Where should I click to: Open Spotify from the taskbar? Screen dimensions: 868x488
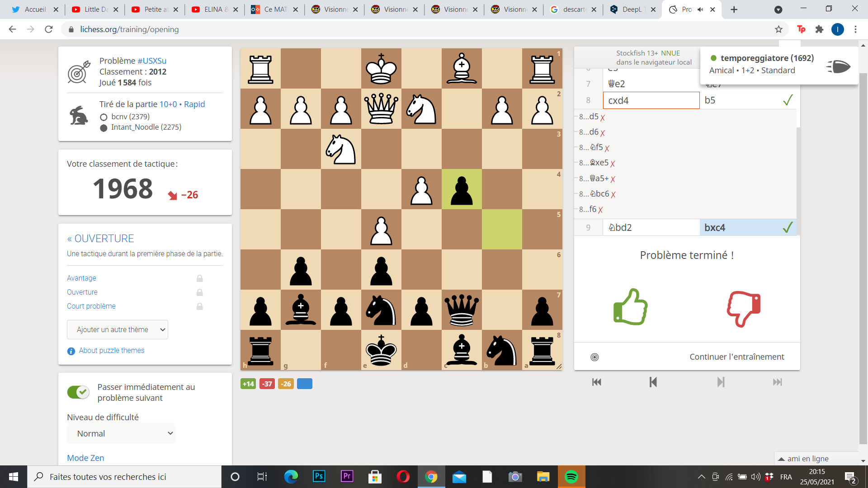[x=571, y=477]
